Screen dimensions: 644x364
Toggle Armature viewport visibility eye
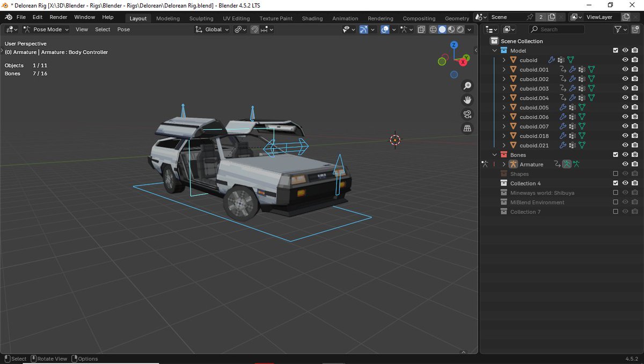click(x=625, y=164)
